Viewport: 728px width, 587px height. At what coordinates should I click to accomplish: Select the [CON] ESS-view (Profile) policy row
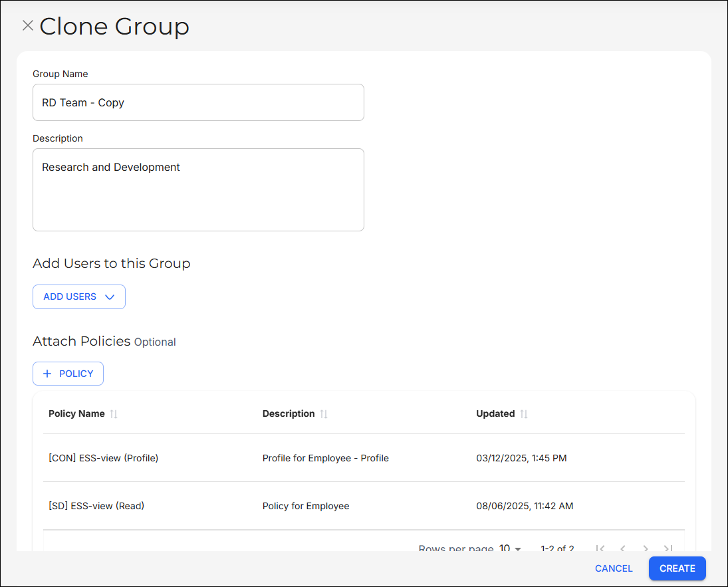(104, 458)
